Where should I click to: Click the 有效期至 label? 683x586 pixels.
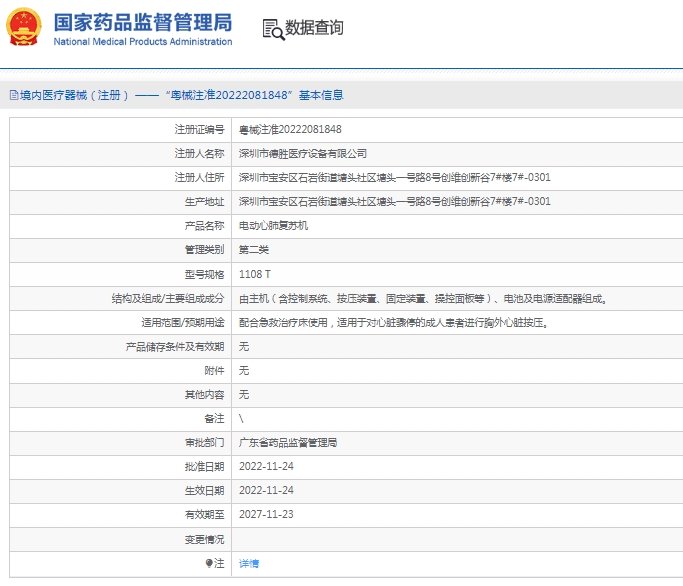pos(204,515)
